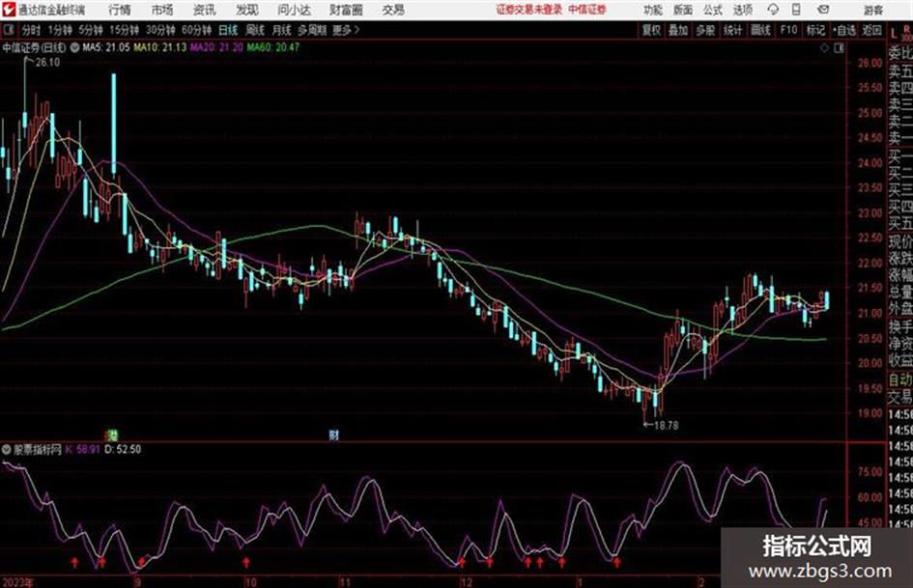The image size is (913, 588).
Task: Click the 叠加 overlay button
Action: click(x=678, y=30)
